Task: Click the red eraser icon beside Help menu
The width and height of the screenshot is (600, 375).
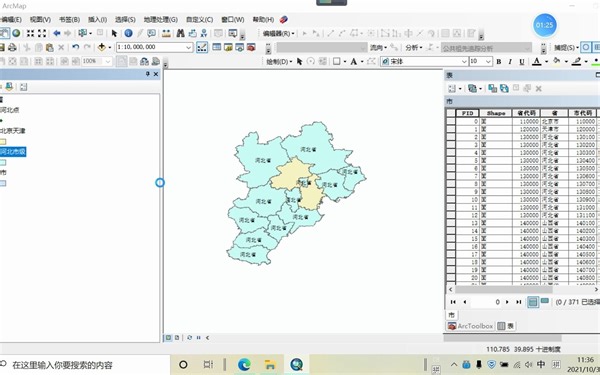Action: tap(284, 20)
